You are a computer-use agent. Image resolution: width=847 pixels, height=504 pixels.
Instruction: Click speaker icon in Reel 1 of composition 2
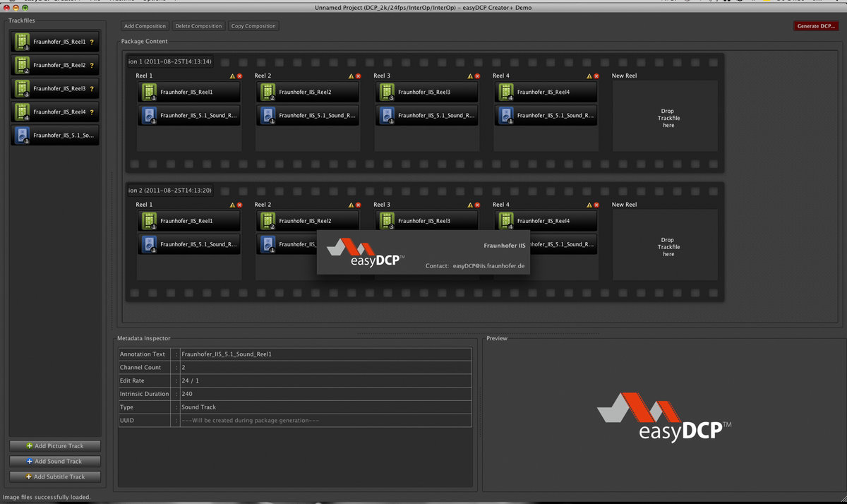point(149,244)
